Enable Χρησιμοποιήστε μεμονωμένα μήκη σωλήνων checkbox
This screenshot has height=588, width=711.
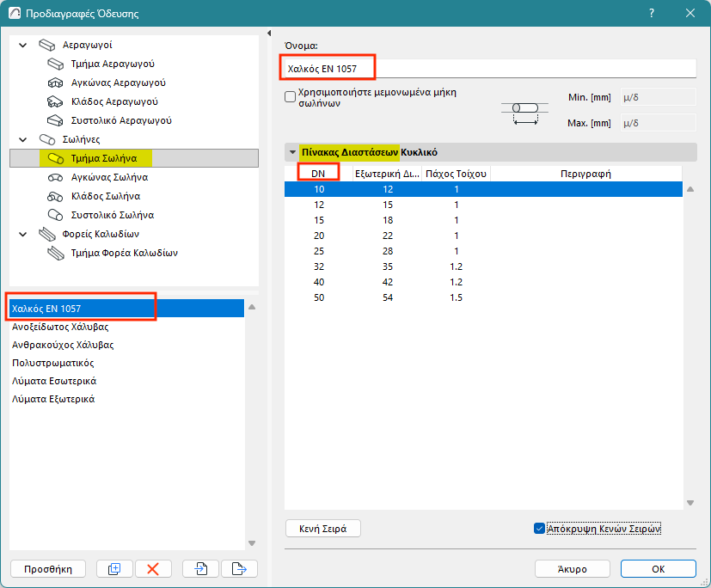(291, 96)
